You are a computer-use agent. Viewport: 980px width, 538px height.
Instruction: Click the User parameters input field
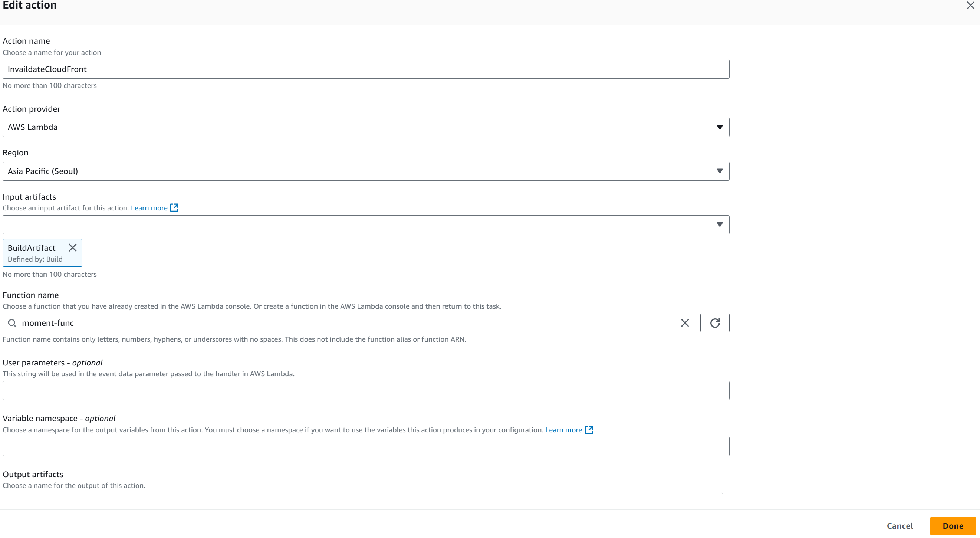(x=366, y=391)
